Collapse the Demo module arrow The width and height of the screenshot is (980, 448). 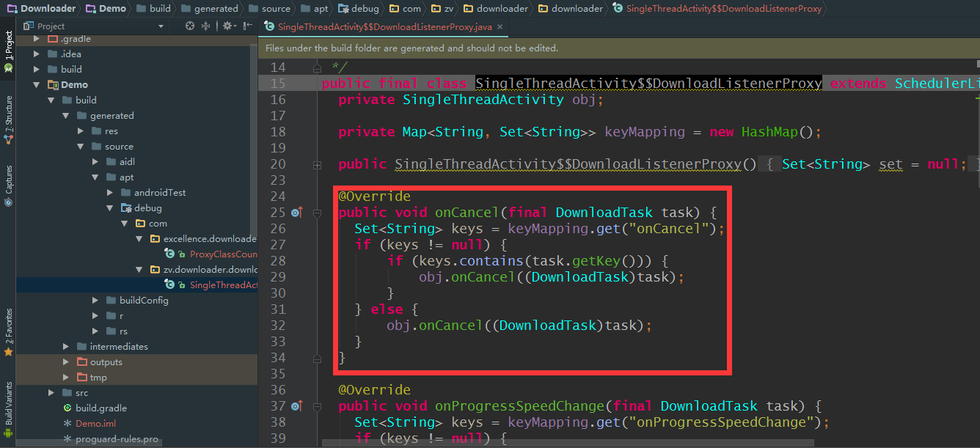click(x=36, y=84)
